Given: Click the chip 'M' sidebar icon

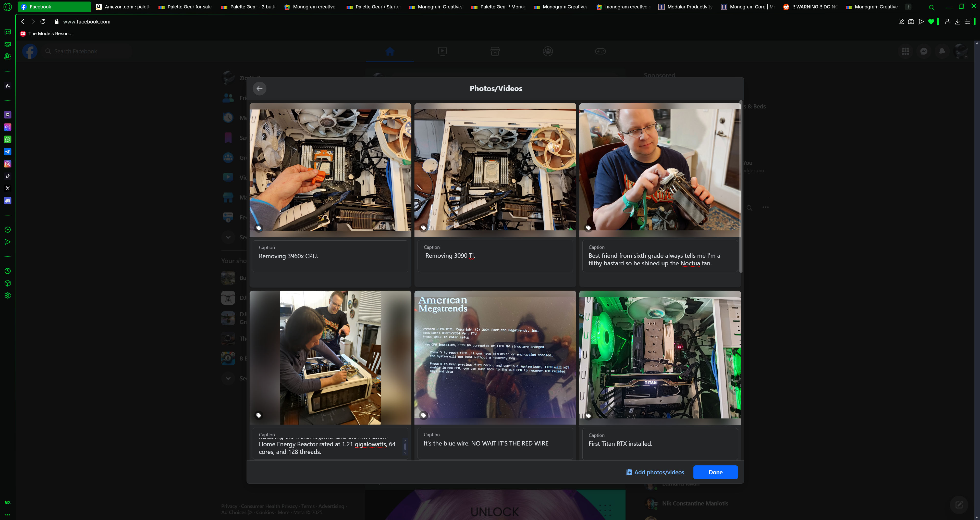Looking at the screenshot, I should 8,56.
